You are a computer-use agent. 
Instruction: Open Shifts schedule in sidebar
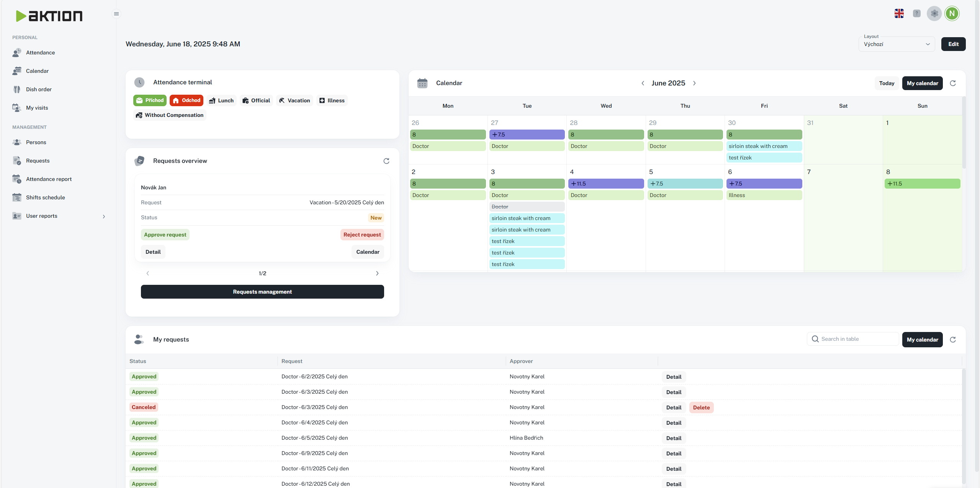click(45, 197)
